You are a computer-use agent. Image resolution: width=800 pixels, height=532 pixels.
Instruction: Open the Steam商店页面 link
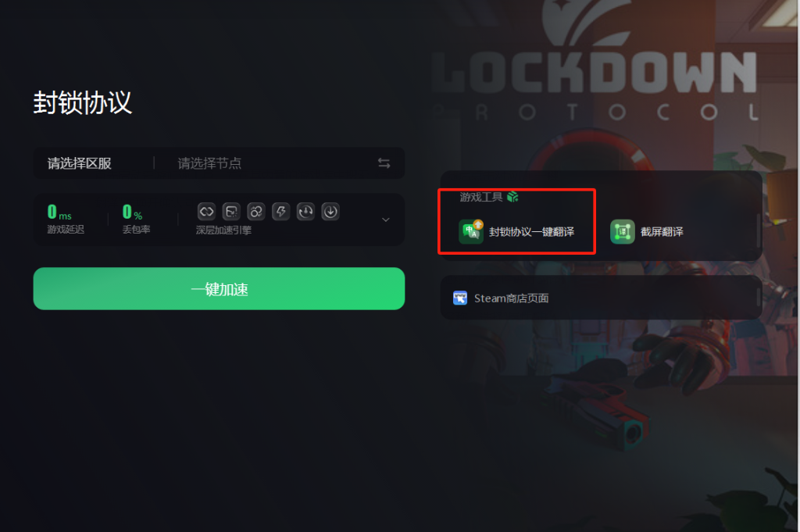pyautogui.click(x=511, y=298)
